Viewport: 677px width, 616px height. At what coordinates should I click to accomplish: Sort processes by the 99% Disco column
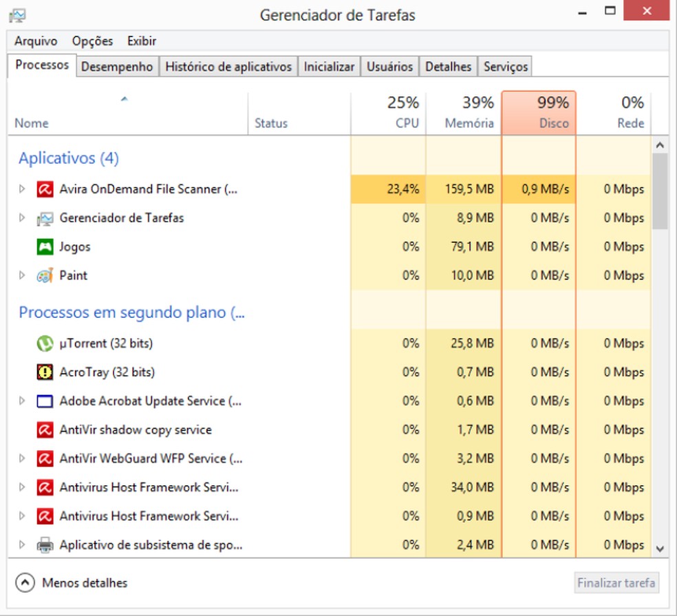[x=539, y=113]
